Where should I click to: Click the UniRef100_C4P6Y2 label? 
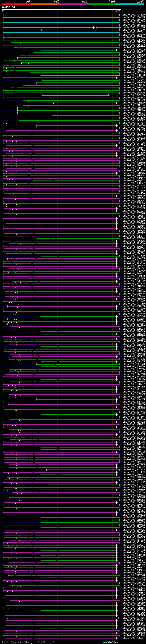(x=134, y=55)
